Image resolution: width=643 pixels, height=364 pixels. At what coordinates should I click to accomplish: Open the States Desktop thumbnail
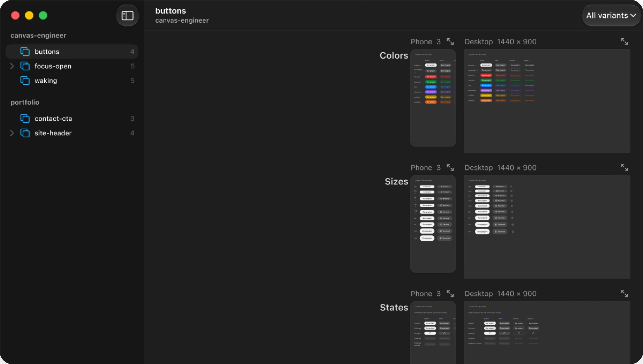547,332
